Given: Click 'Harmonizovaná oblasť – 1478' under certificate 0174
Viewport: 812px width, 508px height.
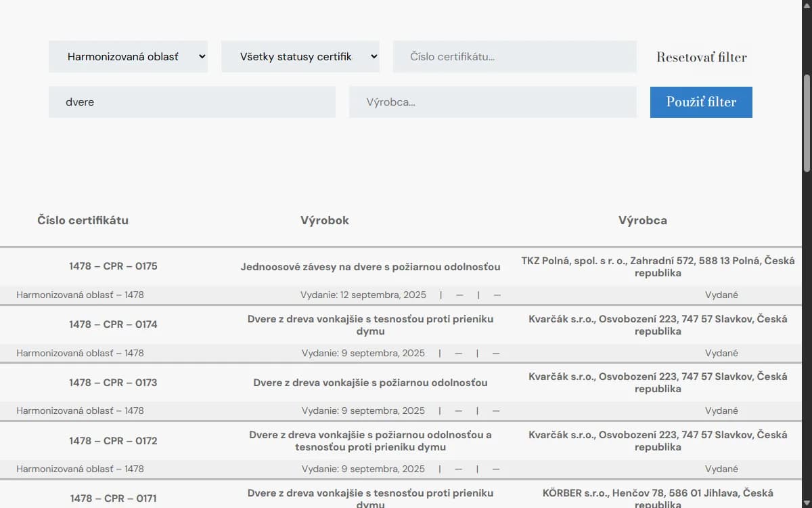Looking at the screenshot, I should pos(80,353).
